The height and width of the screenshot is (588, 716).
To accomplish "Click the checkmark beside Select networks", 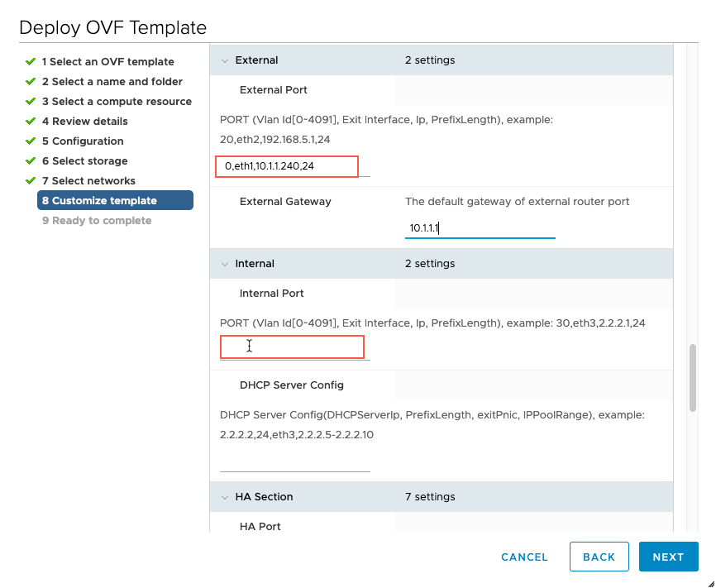I will (x=31, y=180).
